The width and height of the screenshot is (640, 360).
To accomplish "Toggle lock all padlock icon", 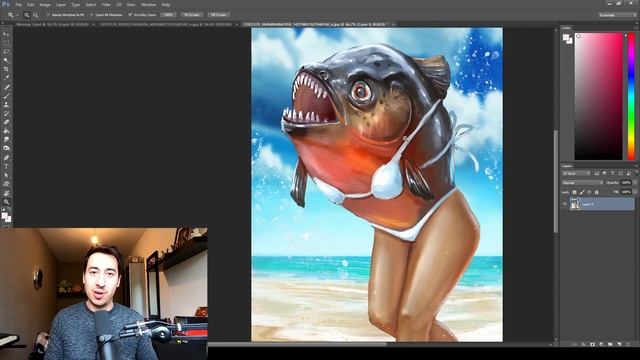I will (596, 192).
